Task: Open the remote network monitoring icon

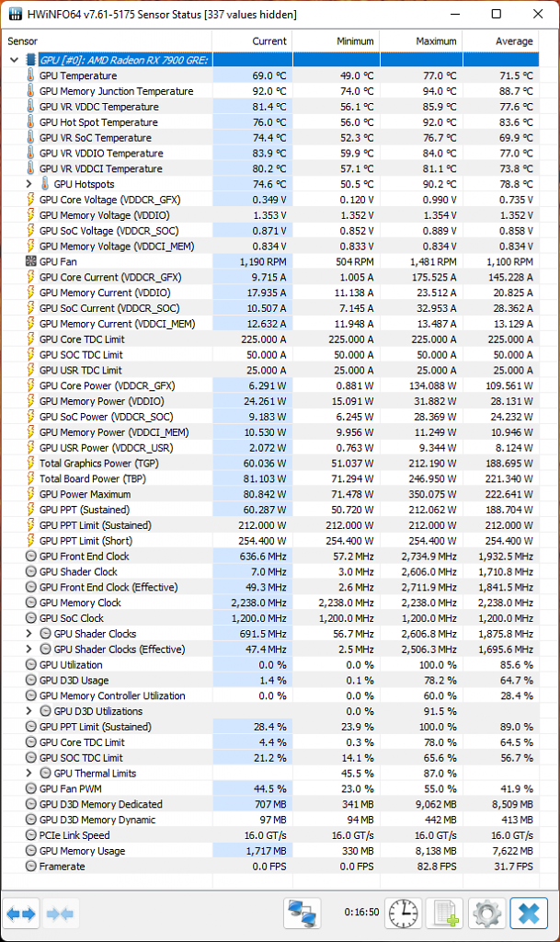Action: coord(302,913)
